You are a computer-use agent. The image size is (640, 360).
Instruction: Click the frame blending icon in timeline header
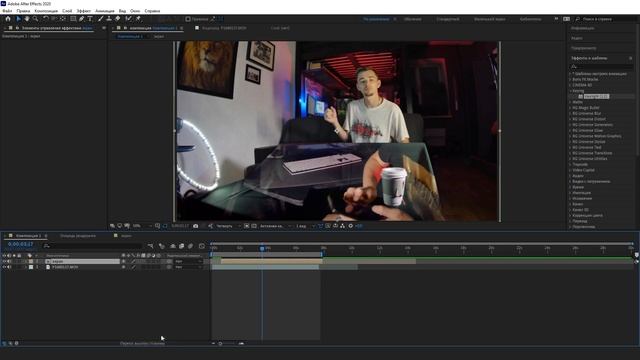tap(182, 246)
